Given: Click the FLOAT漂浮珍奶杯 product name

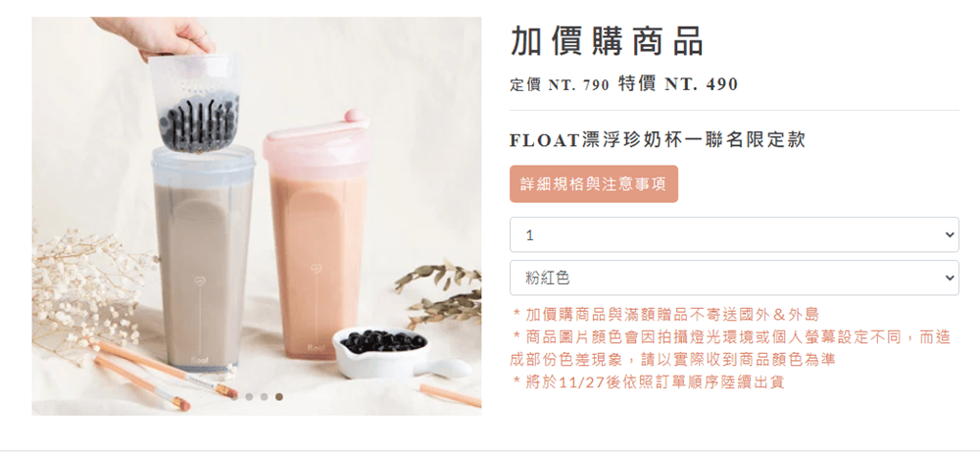Looking at the screenshot, I should pyautogui.click(x=658, y=140).
